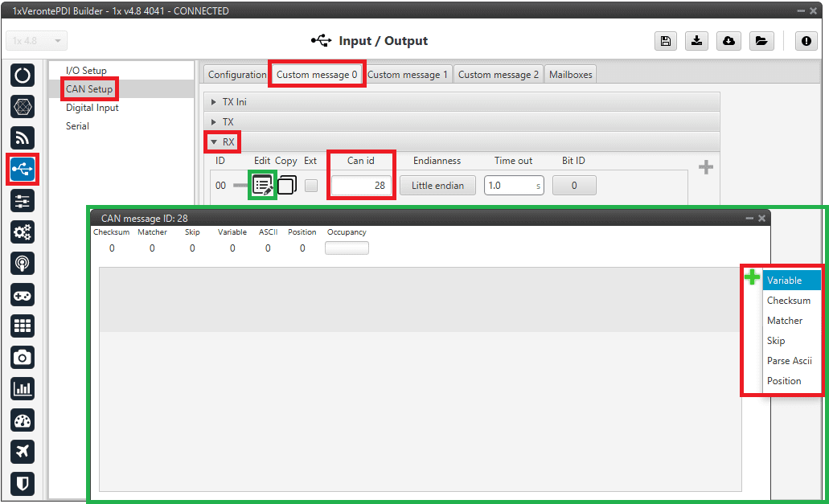Switch to the Custom message 1 tab

(408, 75)
